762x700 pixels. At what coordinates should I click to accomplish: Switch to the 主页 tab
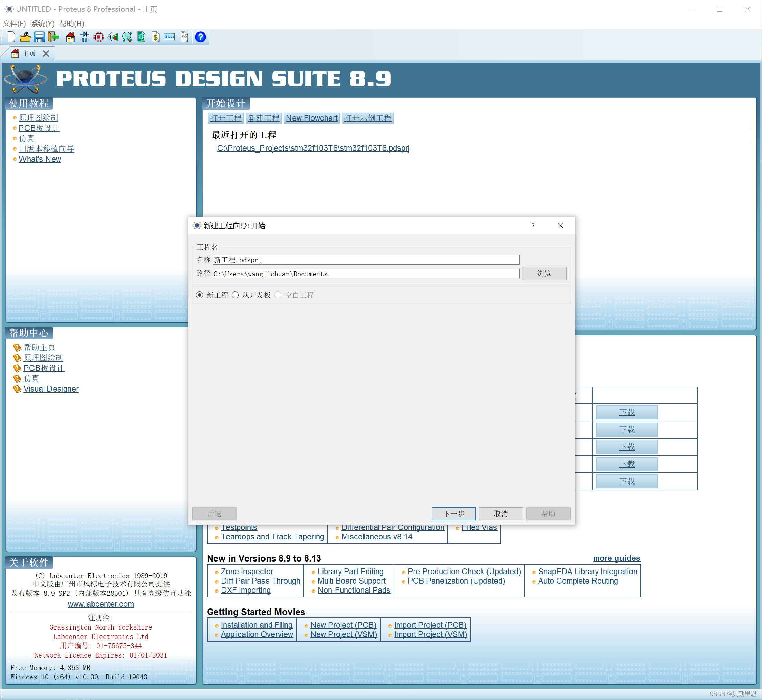28,53
